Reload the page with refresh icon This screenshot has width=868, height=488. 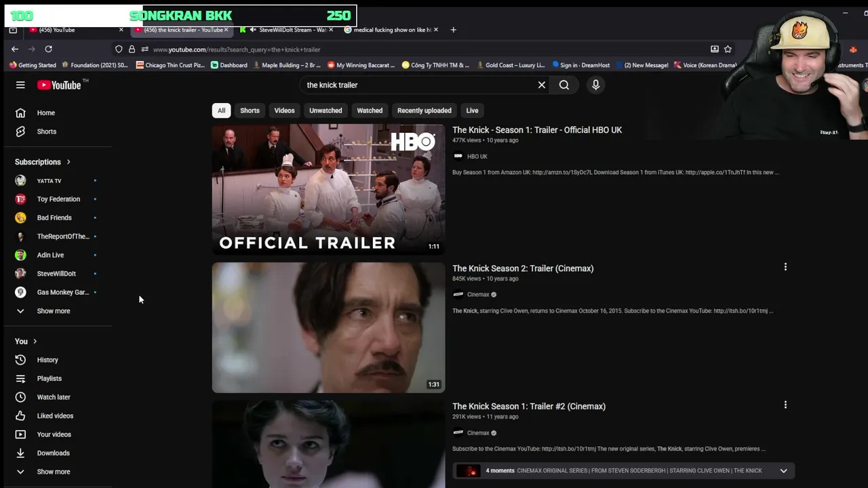[48, 49]
